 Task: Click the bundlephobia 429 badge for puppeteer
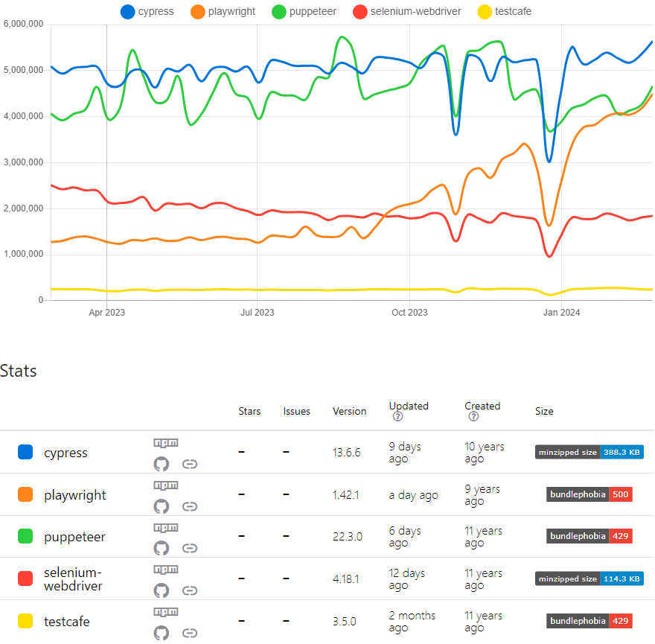(x=589, y=536)
